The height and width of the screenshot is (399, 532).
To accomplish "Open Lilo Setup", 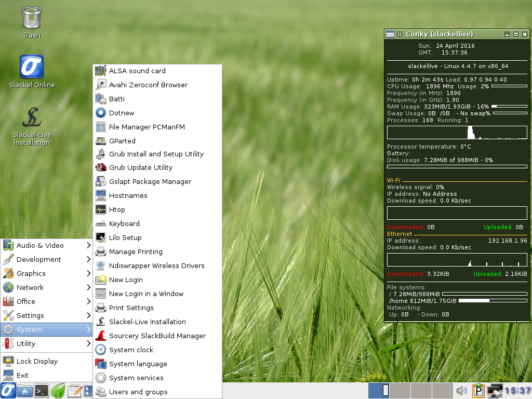I will point(157,237).
